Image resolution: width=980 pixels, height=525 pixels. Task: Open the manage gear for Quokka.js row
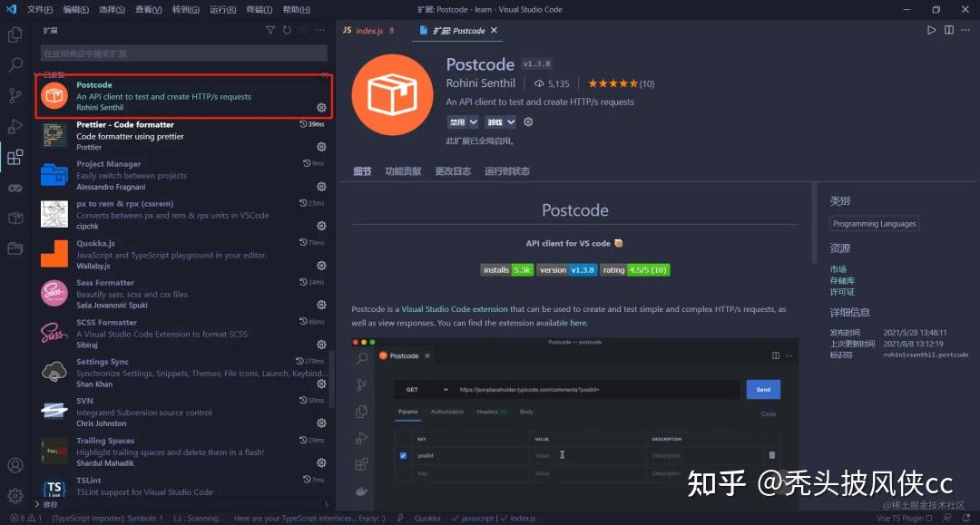pyautogui.click(x=321, y=266)
